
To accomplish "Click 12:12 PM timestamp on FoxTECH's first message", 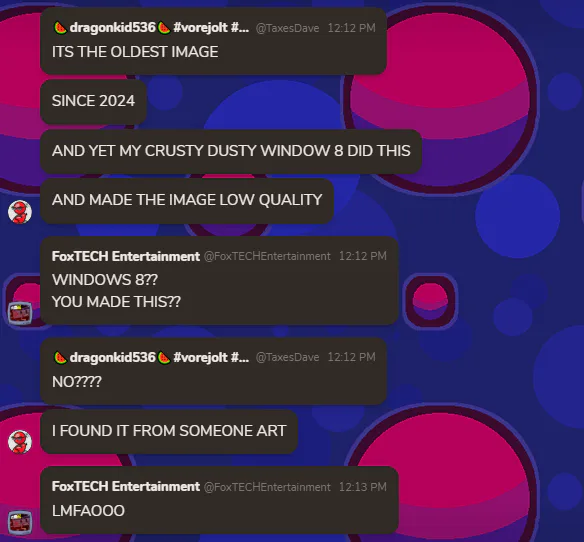I will pyautogui.click(x=363, y=256).
